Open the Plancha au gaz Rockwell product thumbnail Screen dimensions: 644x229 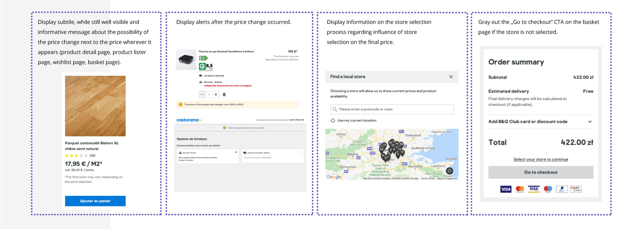pos(186,60)
